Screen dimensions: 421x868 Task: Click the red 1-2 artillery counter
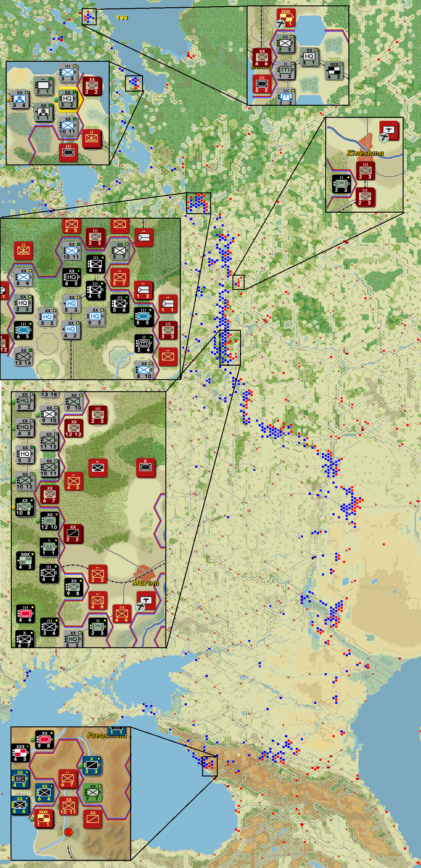(143, 290)
